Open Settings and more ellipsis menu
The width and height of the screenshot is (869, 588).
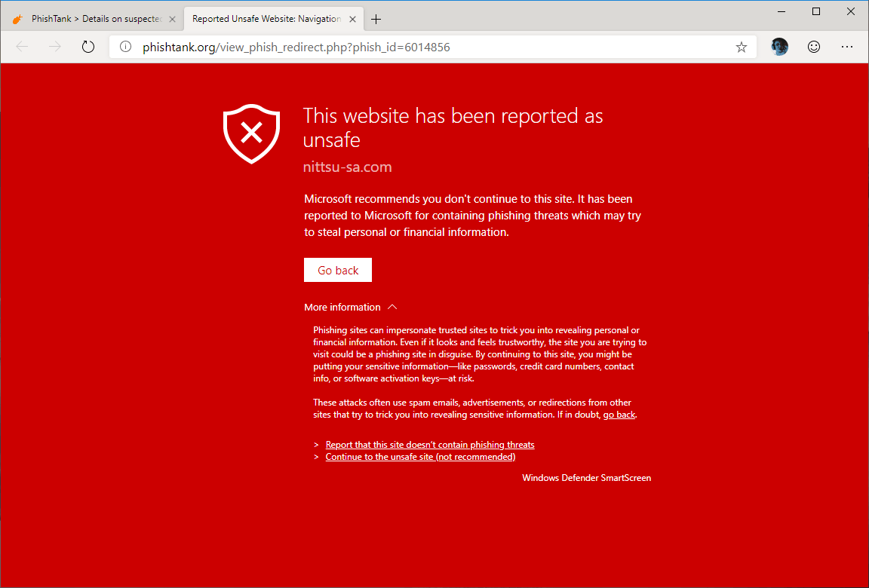tap(847, 47)
